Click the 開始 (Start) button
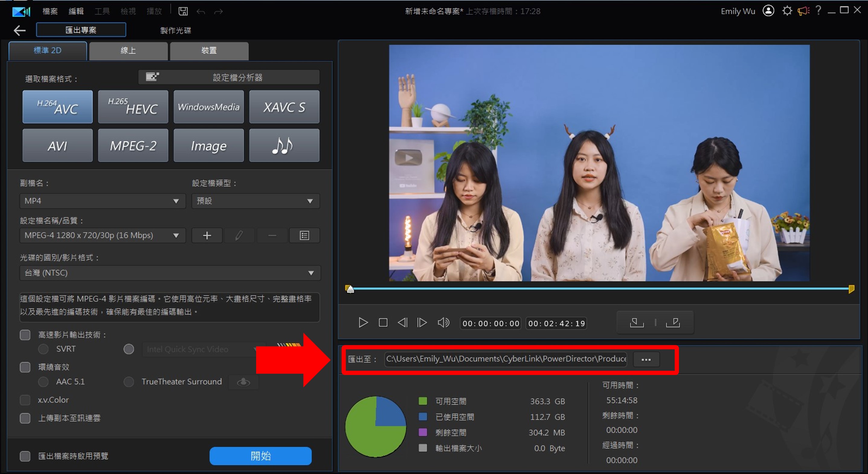The image size is (868, 474). [260, 456]
